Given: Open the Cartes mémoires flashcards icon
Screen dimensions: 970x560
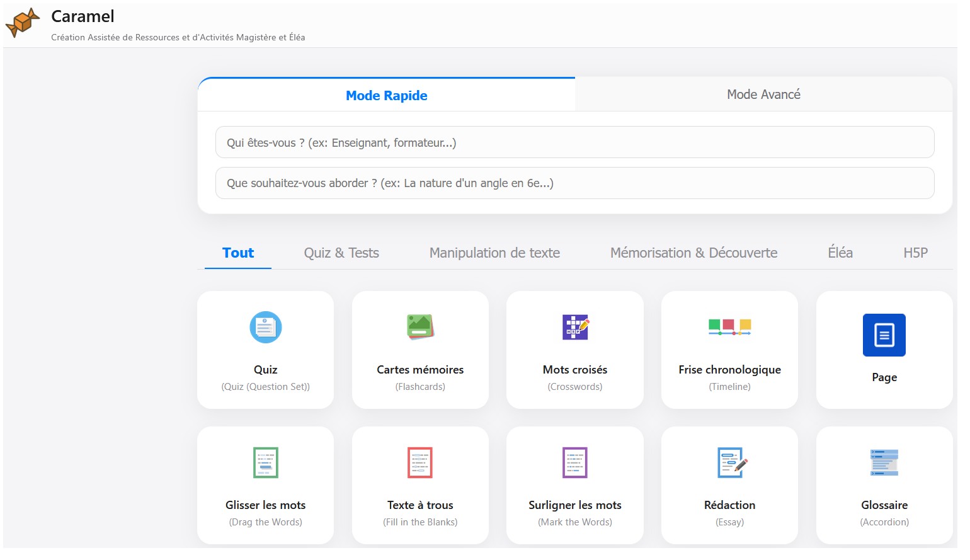Looking at the screenshot, I should 420,328.
